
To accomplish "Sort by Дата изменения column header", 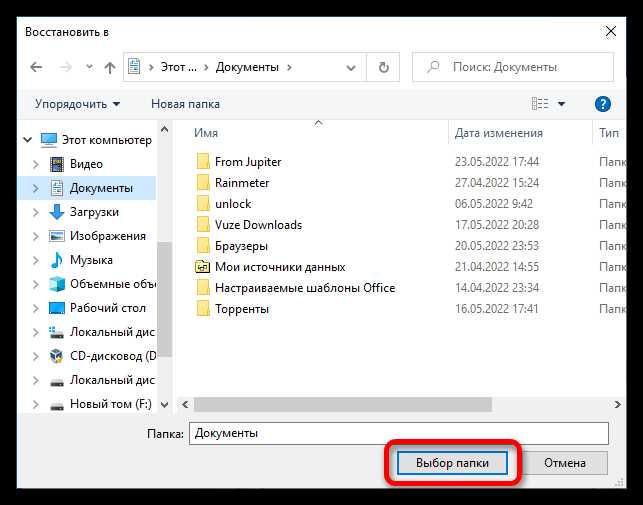I will [499, 133].
